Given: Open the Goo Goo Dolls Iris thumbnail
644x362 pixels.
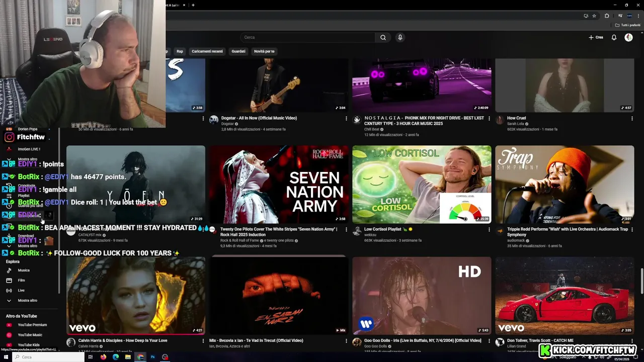Looking at the screenshot, I should (x=422, y=296).
